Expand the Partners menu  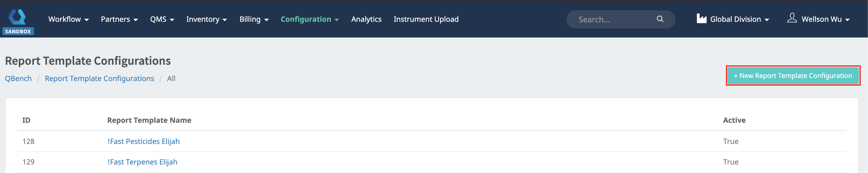119,20
